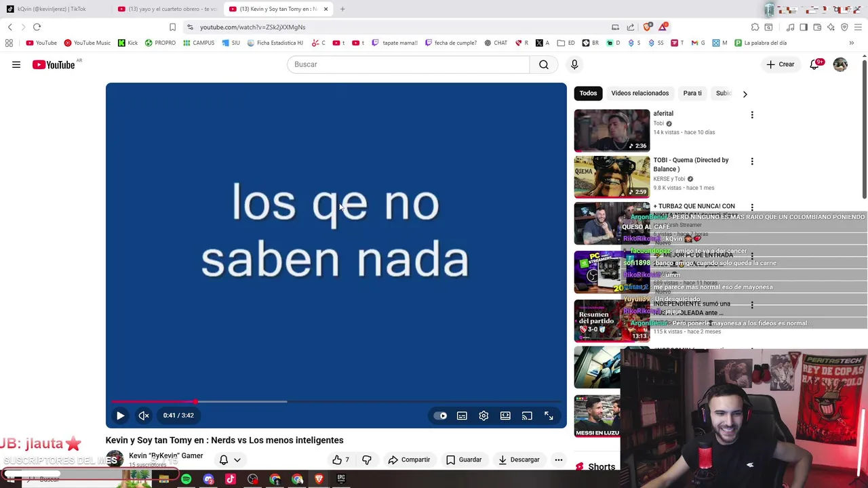Click the youtube.com address bar URL
Viewport: 868px width, 488px height.
point(252,27)
